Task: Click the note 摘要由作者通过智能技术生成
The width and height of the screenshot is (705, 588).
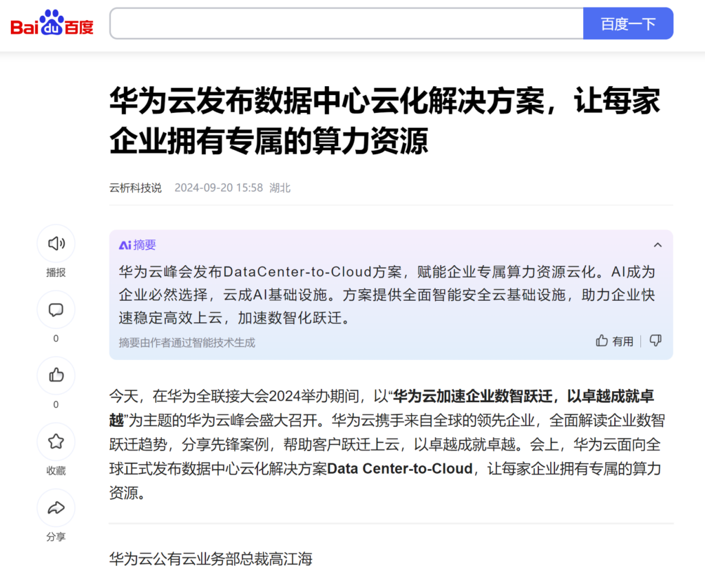Action: click(x=187, y=343)
